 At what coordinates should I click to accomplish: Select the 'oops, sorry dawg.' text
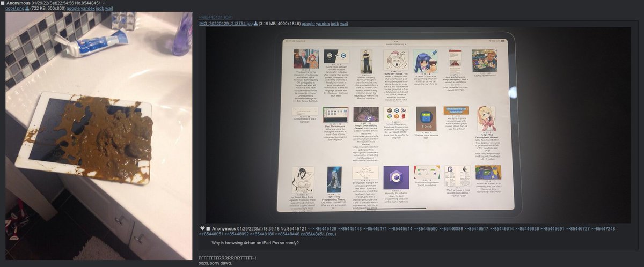tap(216, 263)
